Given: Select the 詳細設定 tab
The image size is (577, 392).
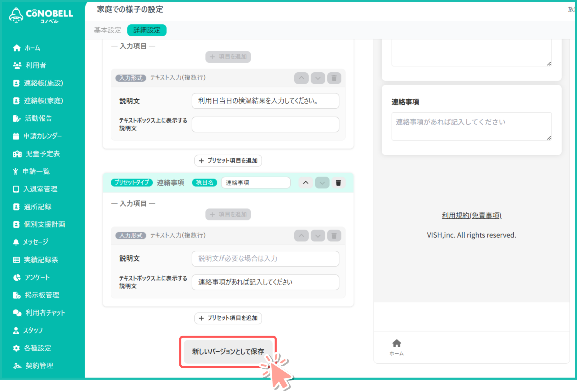Looking at the screenshot, I should (147, 30).
